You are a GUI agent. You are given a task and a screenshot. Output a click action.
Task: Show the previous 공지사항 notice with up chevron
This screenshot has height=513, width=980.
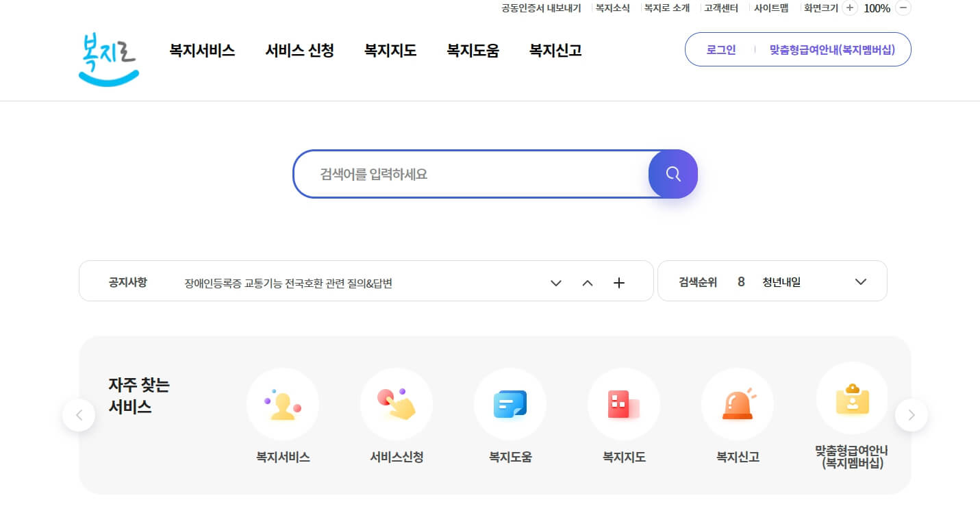587,283
